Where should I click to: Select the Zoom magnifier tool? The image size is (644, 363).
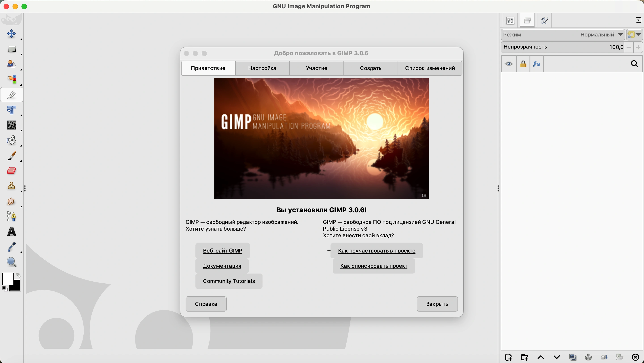click(x=11, y=262)
